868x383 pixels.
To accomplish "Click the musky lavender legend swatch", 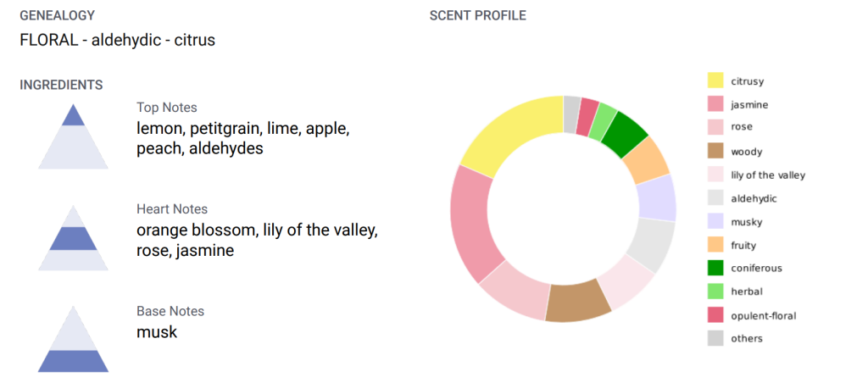I will [715, 222].
